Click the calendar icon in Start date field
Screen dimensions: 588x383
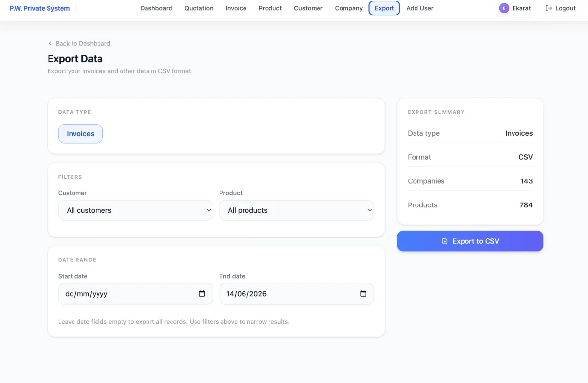point(202,294)
